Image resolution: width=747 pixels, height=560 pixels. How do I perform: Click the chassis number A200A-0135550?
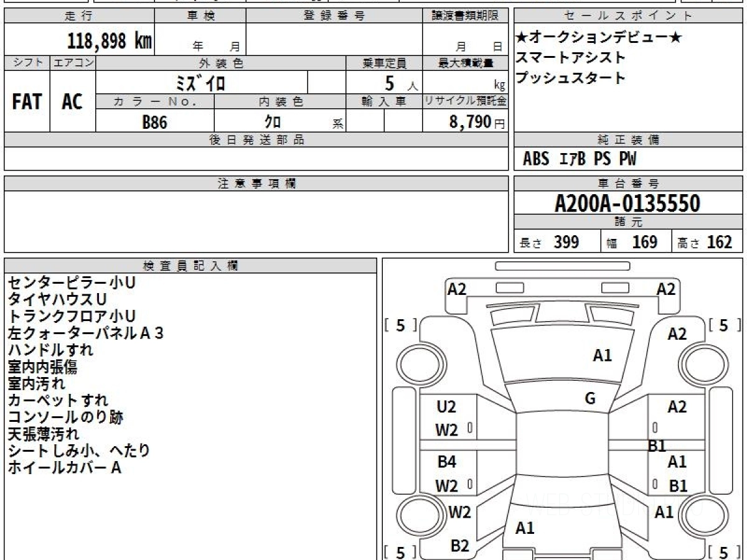click(627, 203)
